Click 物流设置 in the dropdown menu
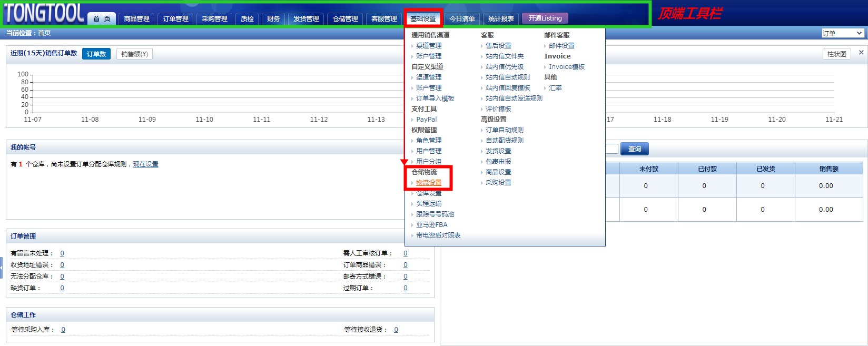Image resolution: width=868 pixels, height=346 pixels. pyautogui.click(x=429, y=183)
